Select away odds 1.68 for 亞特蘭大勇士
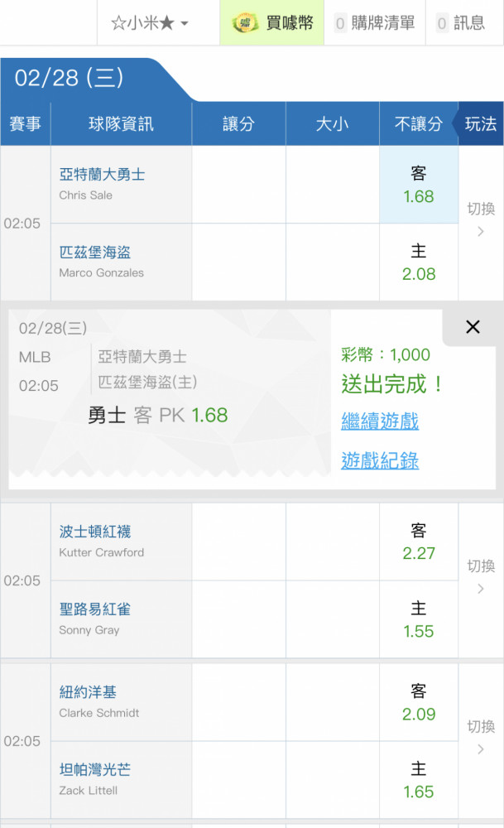 point(419,185)
